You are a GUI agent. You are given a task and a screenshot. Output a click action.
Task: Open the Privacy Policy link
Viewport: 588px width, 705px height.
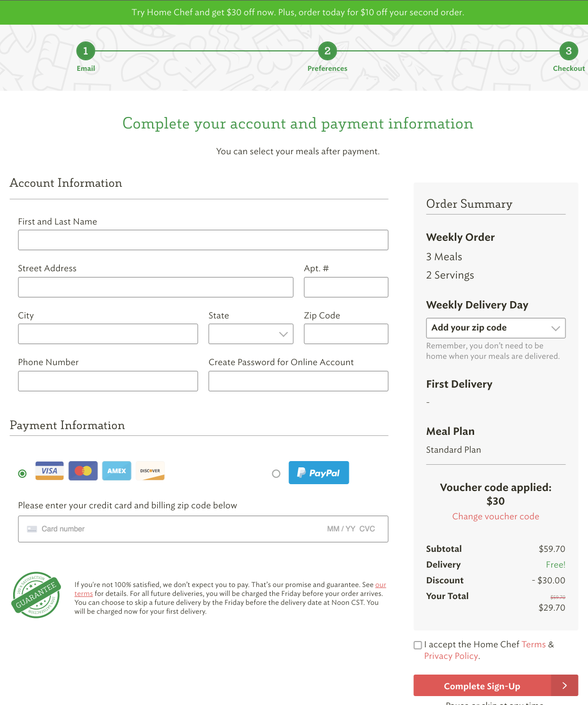point(451,656)
